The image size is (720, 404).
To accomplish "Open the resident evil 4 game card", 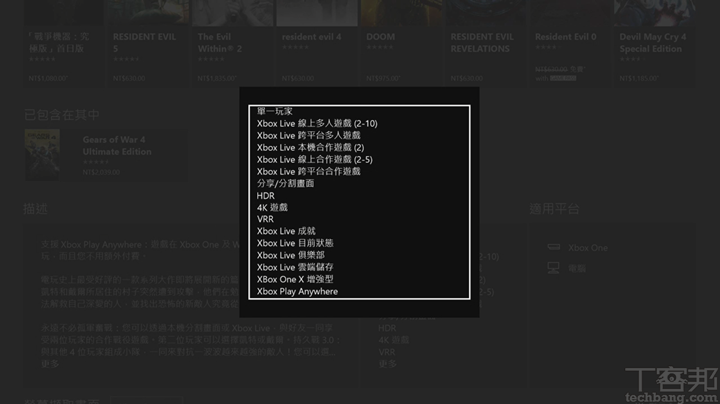I will pos(316,42).
